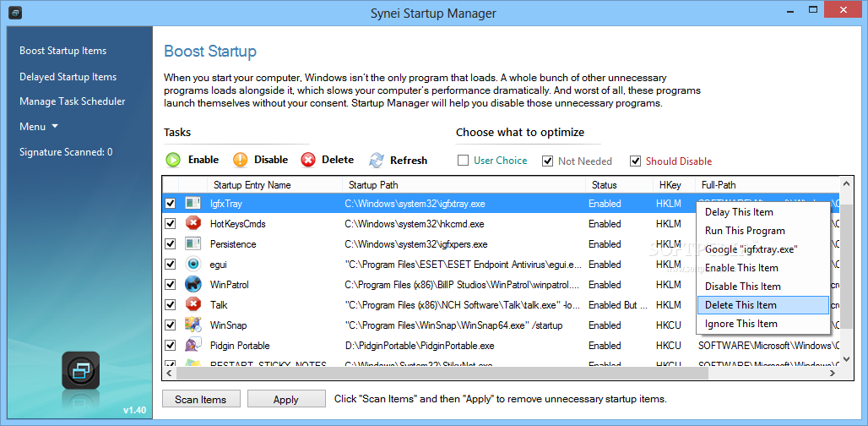Click the vertical scrollbar down arrow
This screenshot has height=426, width=868.
pos(846,360)
